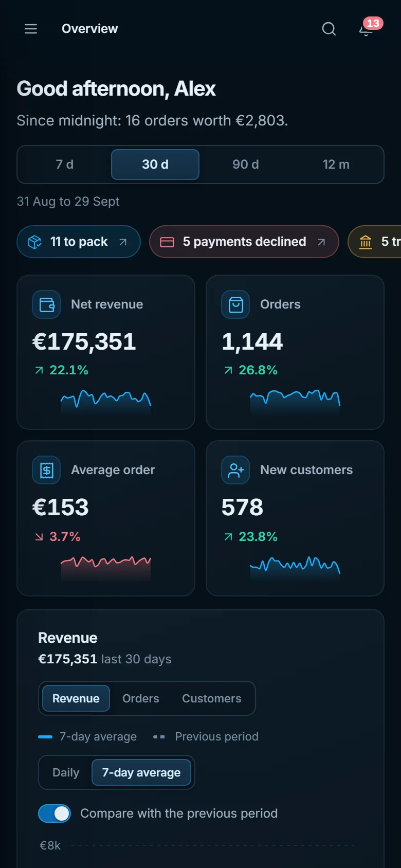Click the 22.1% net revenue change

62,370
